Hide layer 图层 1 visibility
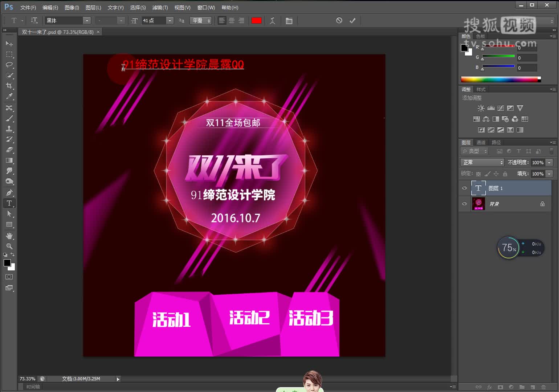The image size is (559, 392). pyautogui.click(x=464, y=188)
